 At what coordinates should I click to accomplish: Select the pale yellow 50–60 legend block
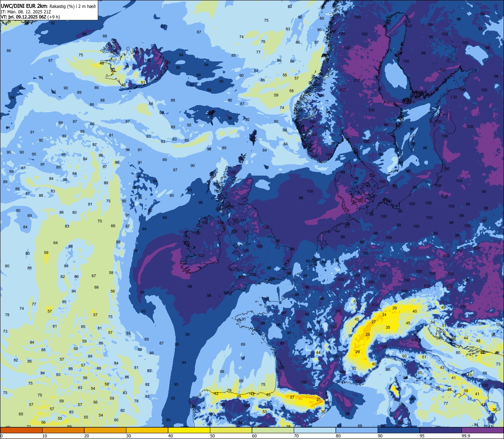231,430
